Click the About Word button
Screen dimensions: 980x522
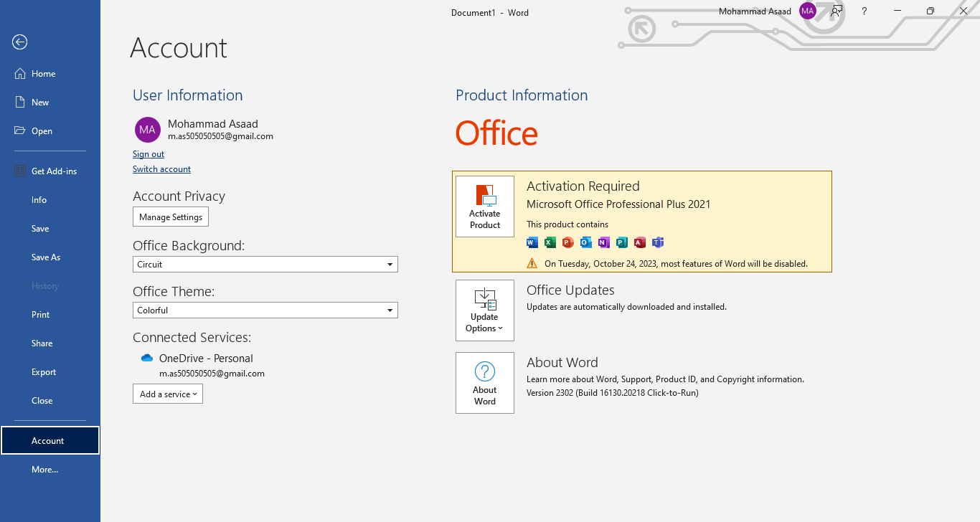(485, 383)
